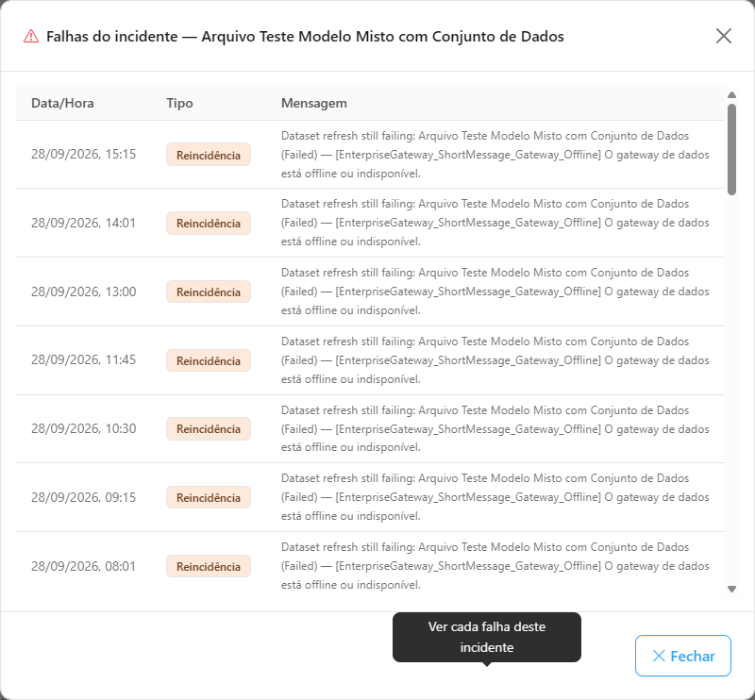Click the scrollbar down arrow
Image resolution: width=755 pixels, height=700 pixels.
click(x=731, y=589)
